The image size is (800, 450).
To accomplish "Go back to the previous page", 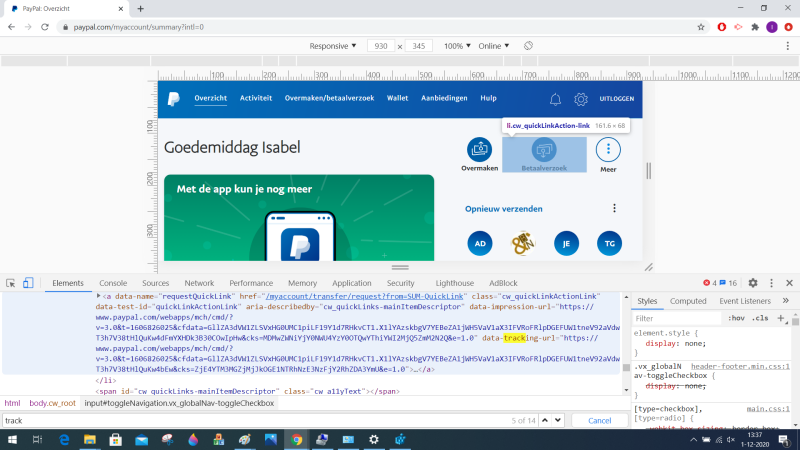I will (11, 27).
